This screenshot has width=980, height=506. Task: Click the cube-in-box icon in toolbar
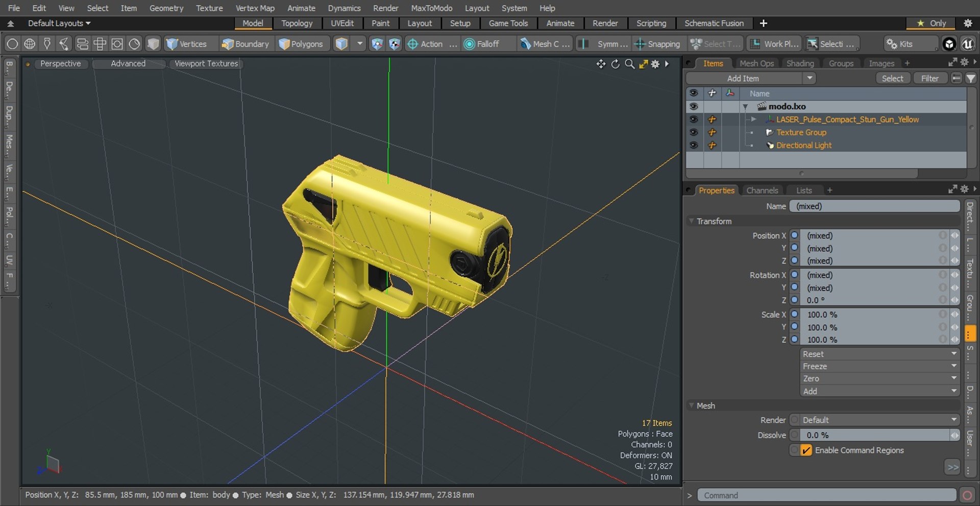[x=117, y=44]
